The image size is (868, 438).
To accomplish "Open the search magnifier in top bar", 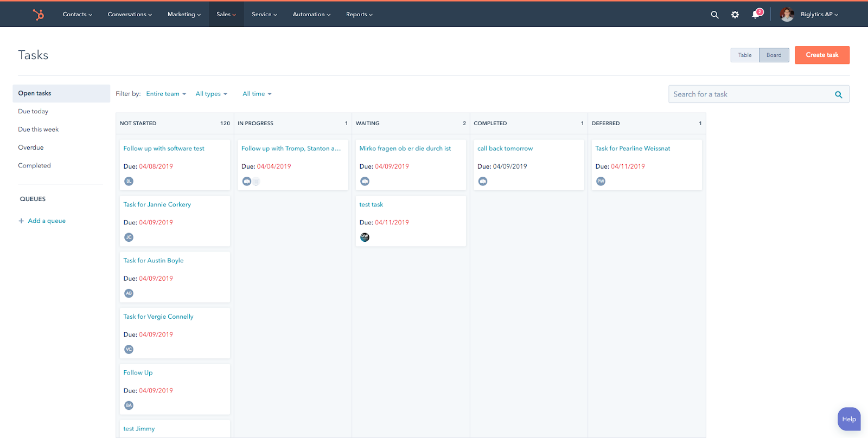I will click(x=714, y=15).
